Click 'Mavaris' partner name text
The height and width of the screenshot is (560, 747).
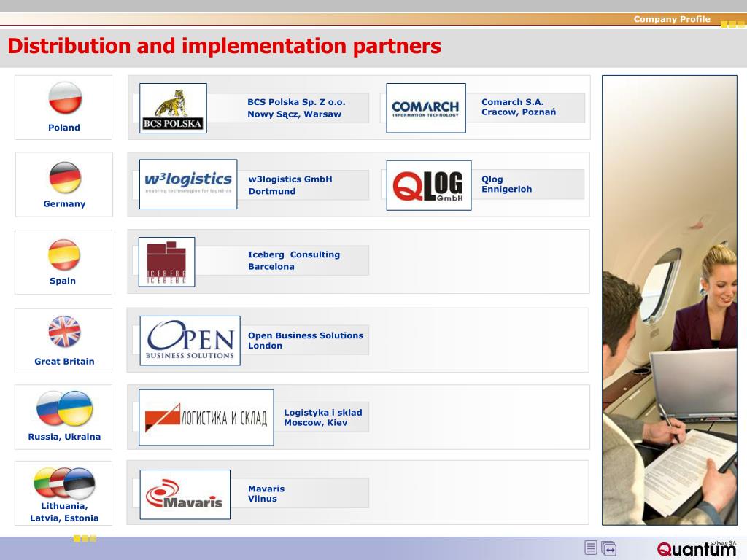[x=266, y=489]
